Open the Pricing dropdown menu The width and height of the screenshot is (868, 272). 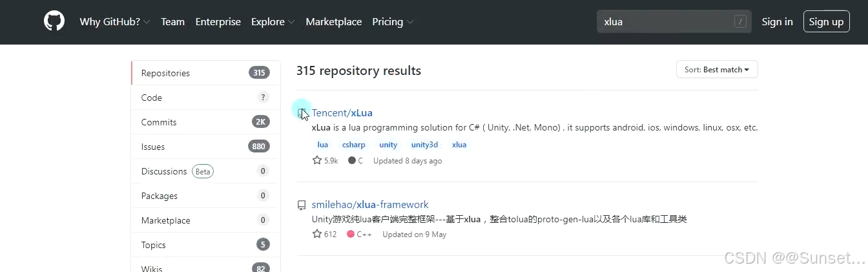tap(392, 21)
